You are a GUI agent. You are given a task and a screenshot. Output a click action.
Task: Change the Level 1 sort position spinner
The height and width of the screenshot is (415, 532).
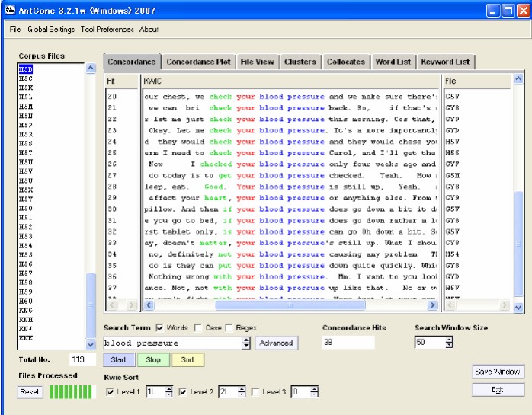coord(168,392)
